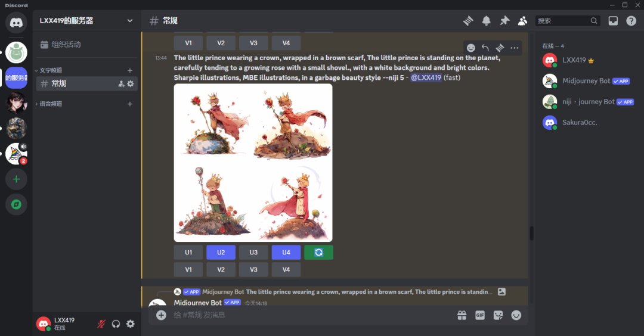This screenshot has width=644, height=336.
Task: Click V1 button in the top row
Action: (x=188, y=43)
